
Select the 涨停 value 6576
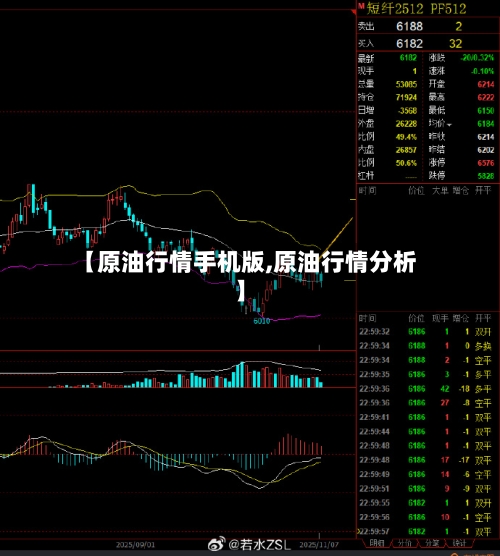click(485, 163)
